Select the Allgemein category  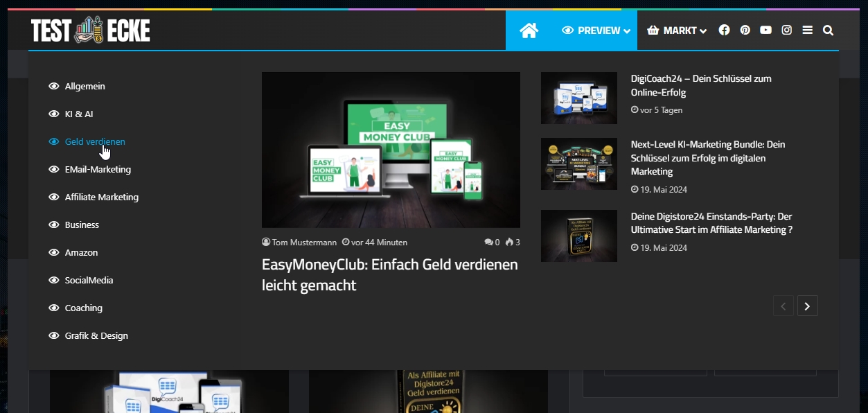[77, 86]
